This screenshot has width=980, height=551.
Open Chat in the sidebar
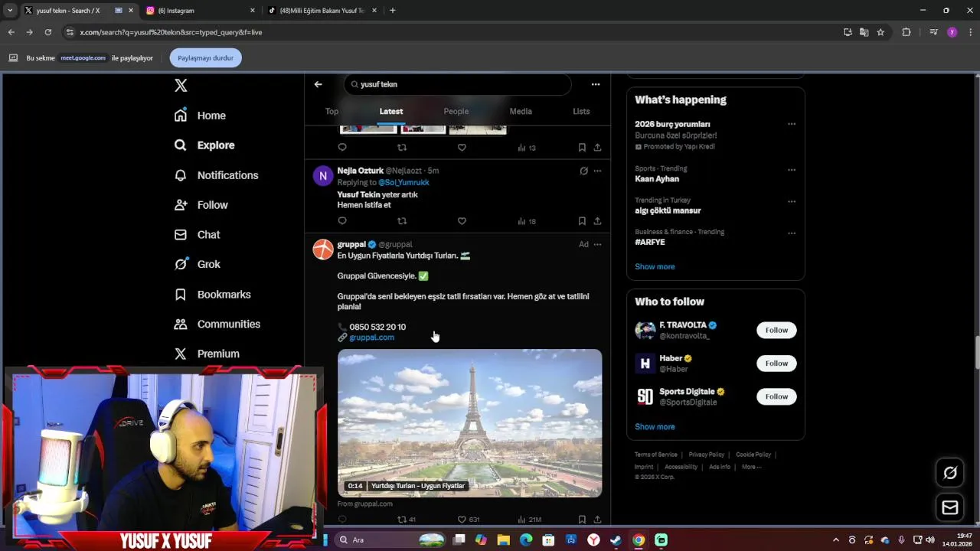coord(197,235)
